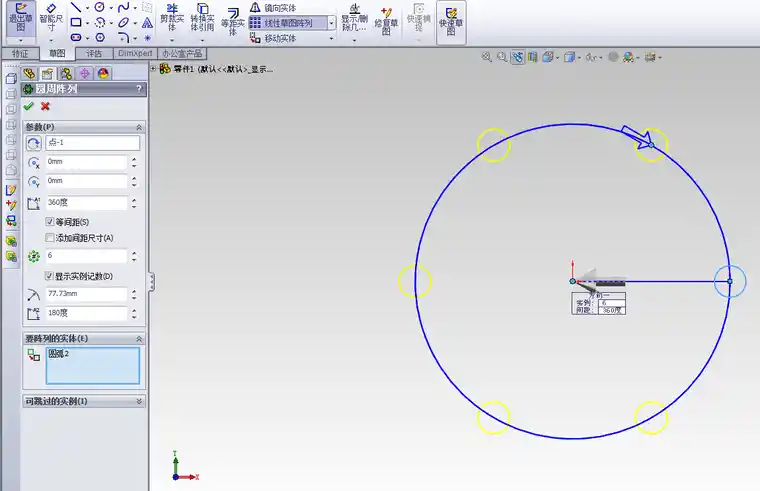Select the Point sketch tool
Image resolution: width=760 pixels, height=491 pixels.
147,37
